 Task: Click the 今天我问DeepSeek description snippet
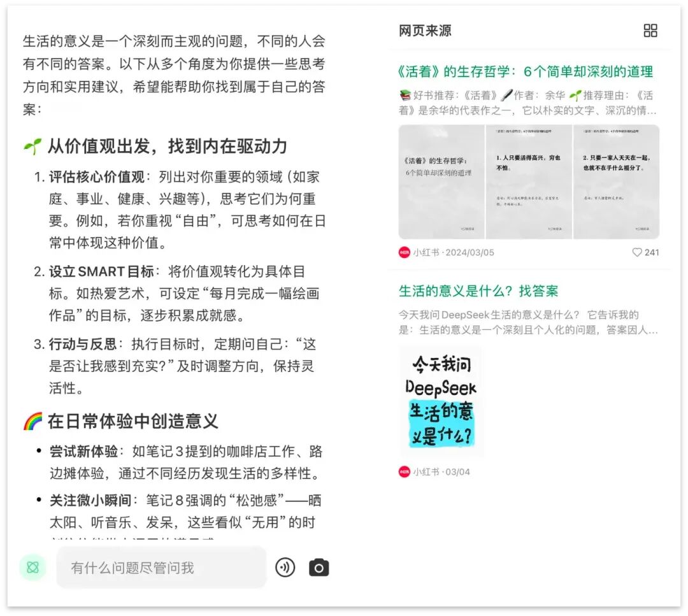(x=528, y=322)
